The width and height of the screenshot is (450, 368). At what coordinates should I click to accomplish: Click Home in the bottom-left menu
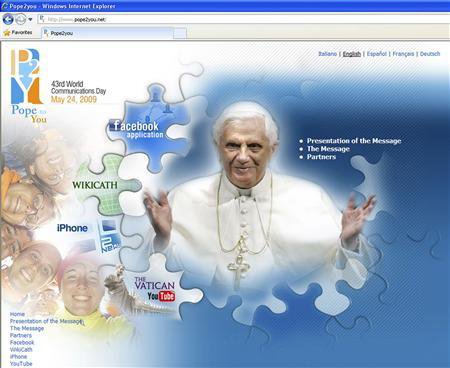pyautogui.click(x=17, y=314)
